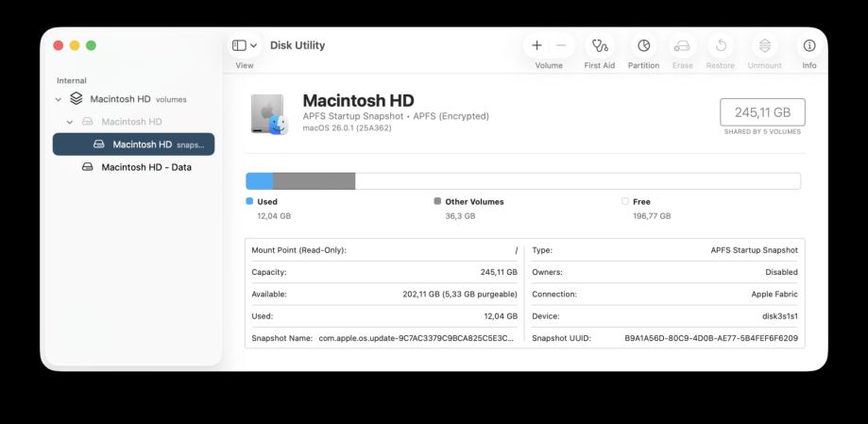The image size is (868, 424).
Task: Click the Mount Point (Read-Only) label
Action: pos(298,250)
